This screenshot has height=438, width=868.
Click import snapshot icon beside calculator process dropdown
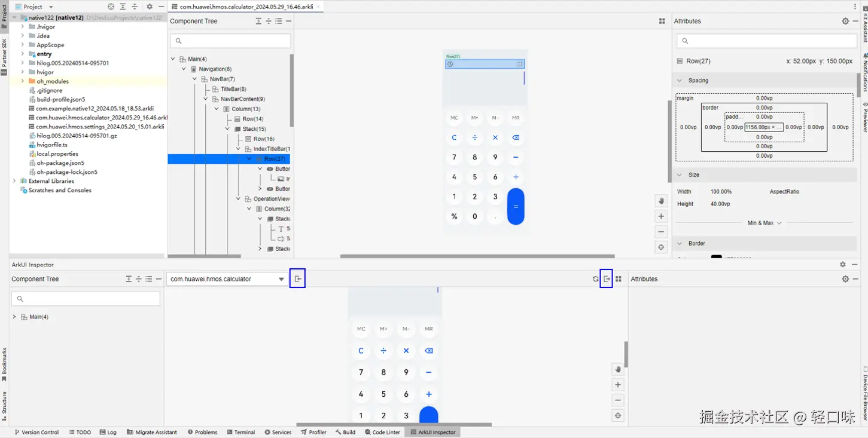point(297,279)
